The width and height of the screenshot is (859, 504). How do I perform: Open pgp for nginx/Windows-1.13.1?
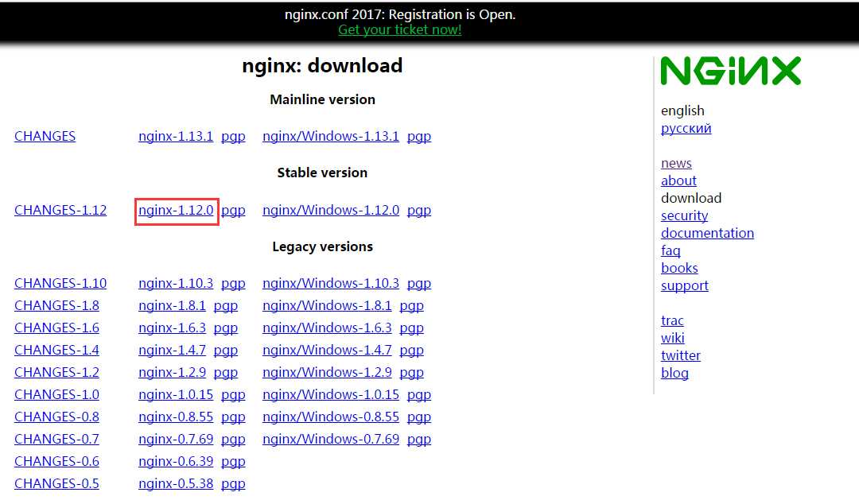click(x=419, y=137)
